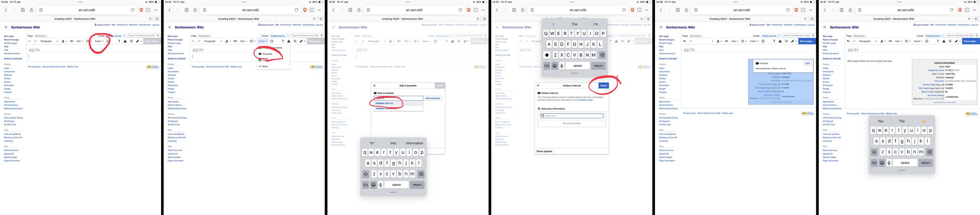Turn off active shift on uppercase keyboard
Viewport: 980px width, 215px height.
point(547,55)
